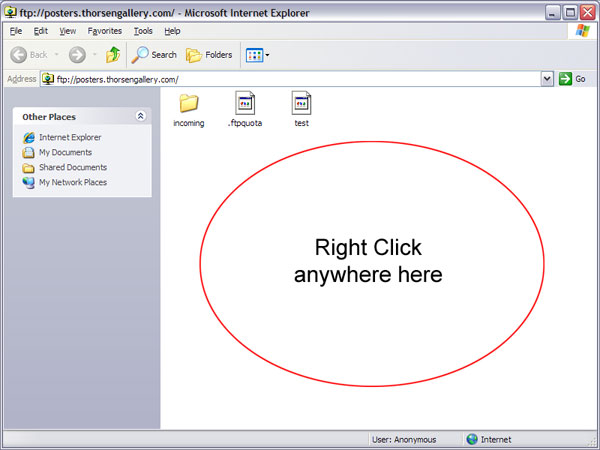The image size is (600, 450).
Task: Click the Back navigation arrow icon
Action: [19, 55]
